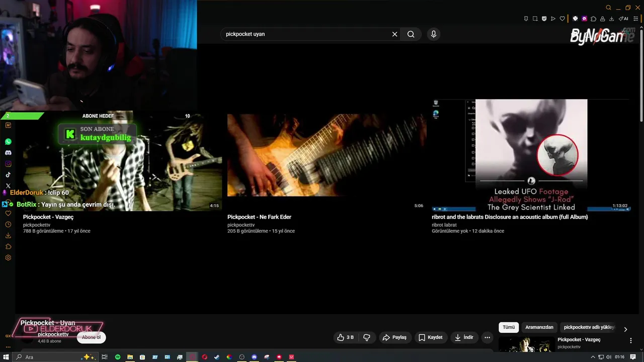Start voice search with the microphone
The width and height of the screenshot is (644, 362).
434,34
